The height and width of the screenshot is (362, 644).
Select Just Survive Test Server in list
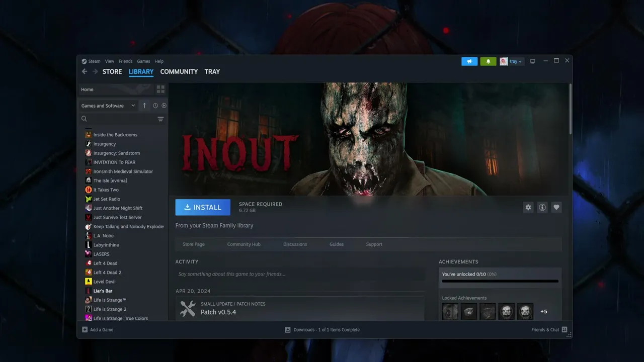(118, 217)
